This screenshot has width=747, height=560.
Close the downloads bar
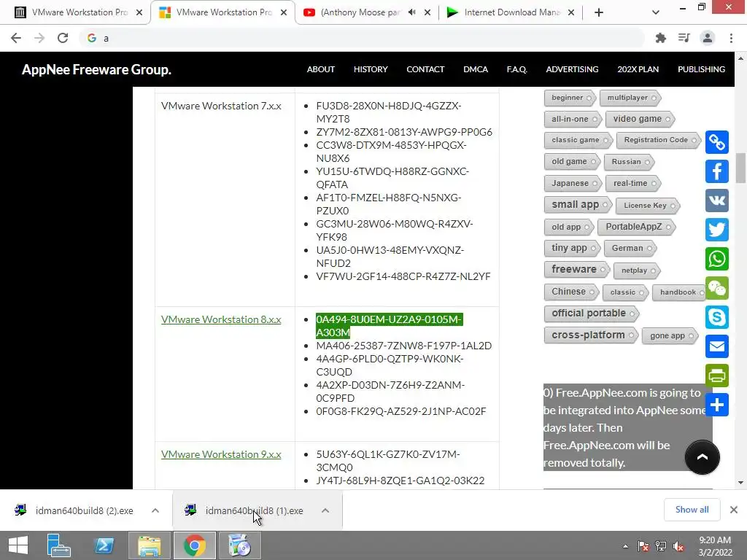point(734,510)
